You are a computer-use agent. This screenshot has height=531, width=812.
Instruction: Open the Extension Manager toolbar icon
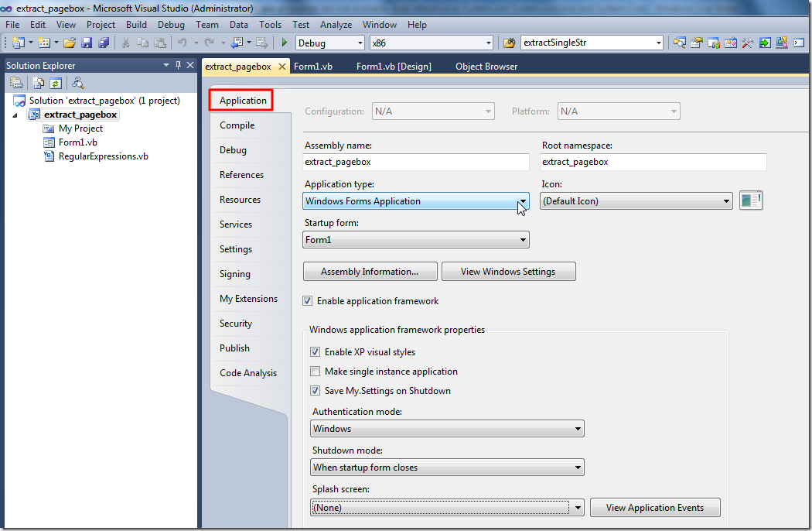click(x=781, y=43)
